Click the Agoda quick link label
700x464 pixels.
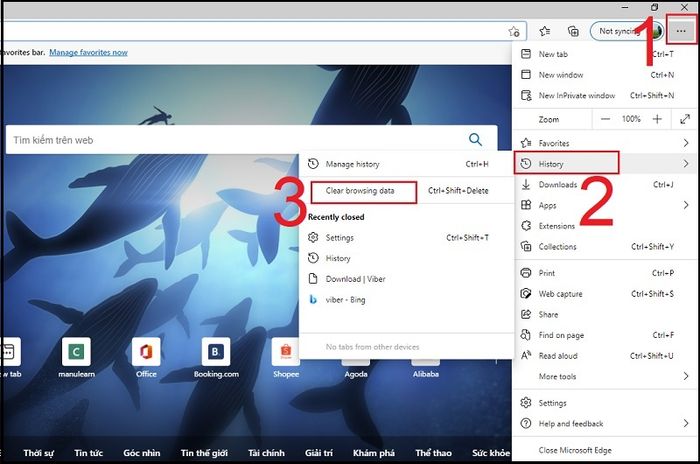[x=356, y=374]
